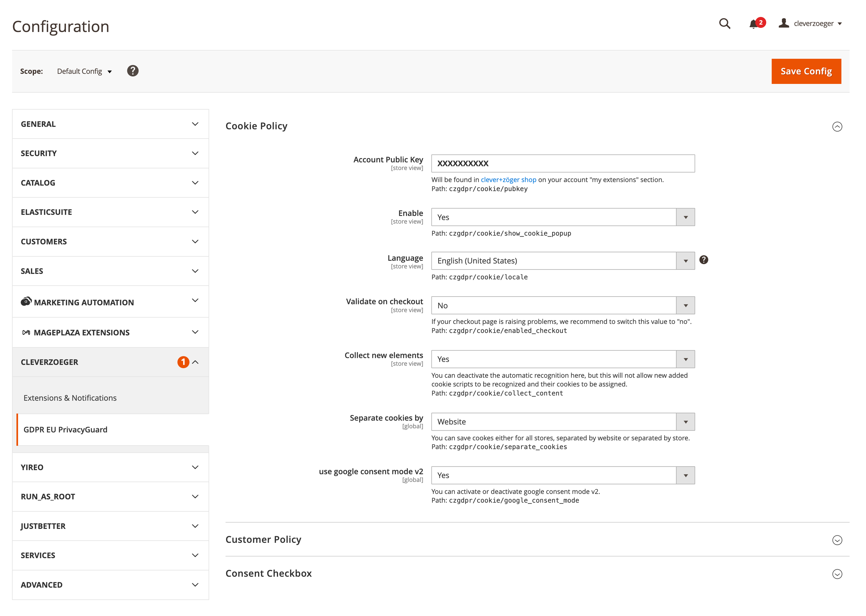Image resolution: width=866 pixels, height=616 pixels.
Task: Expand the Customer Policy section
Action: pyautogui.click(x=837, y=540)
